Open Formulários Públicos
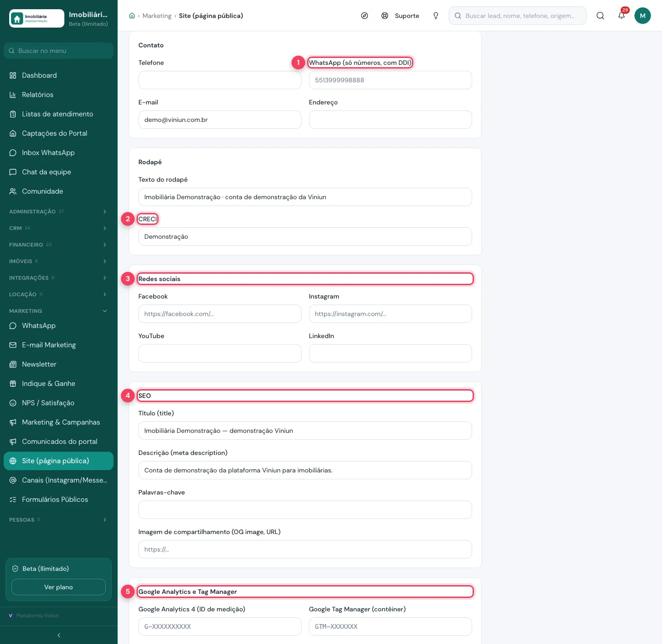This screenshot has width=662, height=644. (x=58, y=500)
